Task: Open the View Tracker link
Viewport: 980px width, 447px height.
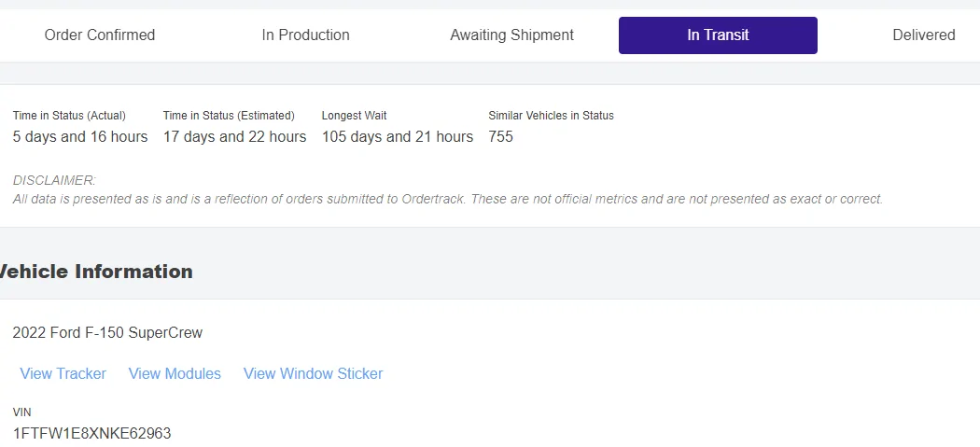Action: tap(63, 373)
